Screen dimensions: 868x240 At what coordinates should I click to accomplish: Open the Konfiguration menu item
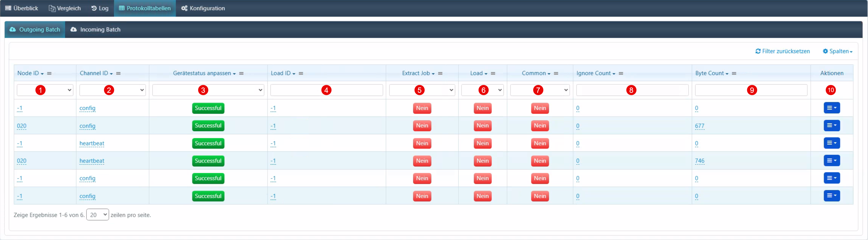point(203,8)
